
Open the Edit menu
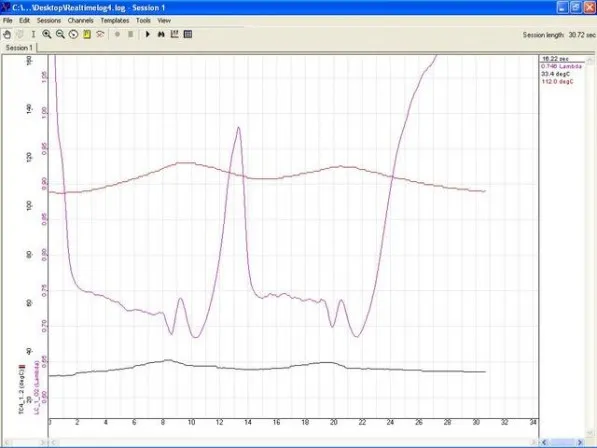(x=24, y=21)
